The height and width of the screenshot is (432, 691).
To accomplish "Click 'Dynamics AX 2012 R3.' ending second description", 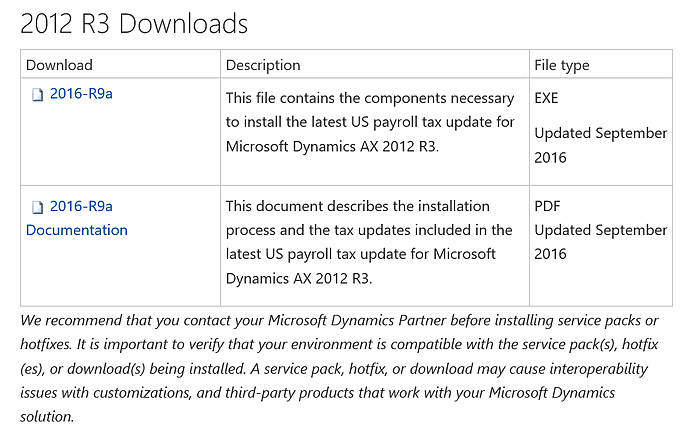I will (299, 279).
